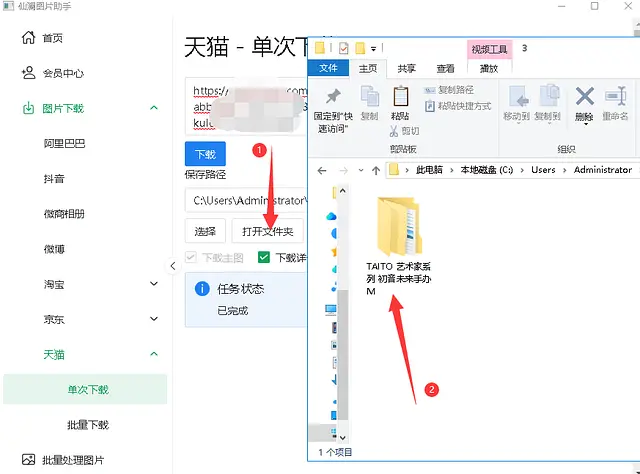Click the 视频工具 contextual tab
The image size is (640, 474).
(x=489, y=49)
